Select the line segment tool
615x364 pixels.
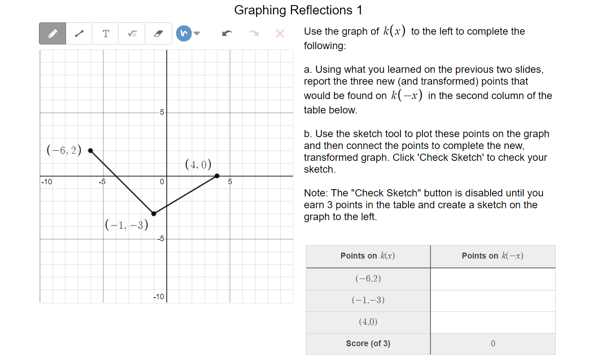click(x=79, y=33)
